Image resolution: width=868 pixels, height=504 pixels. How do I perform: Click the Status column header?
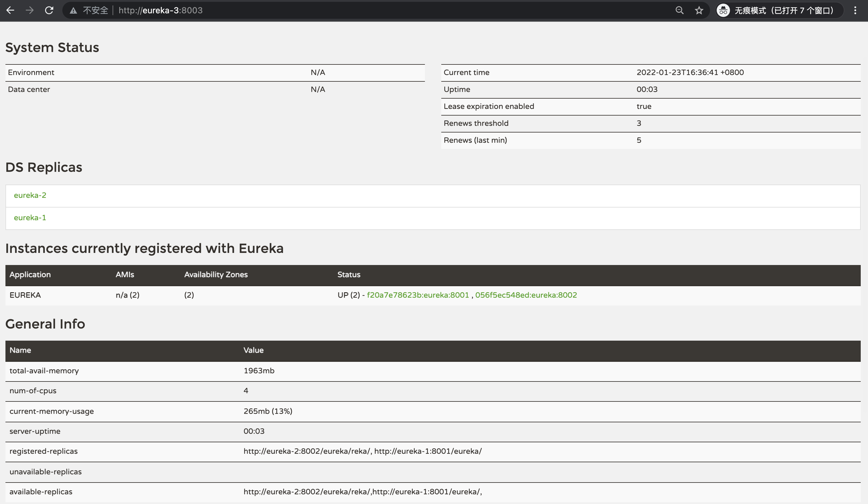tap(349, 274)
